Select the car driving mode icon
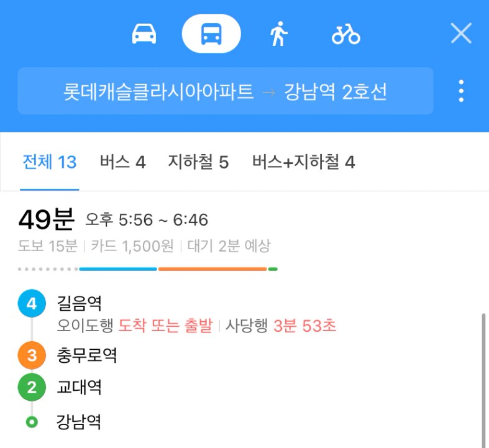This screenshot has height=448, width=489. (x=144, y=34)
